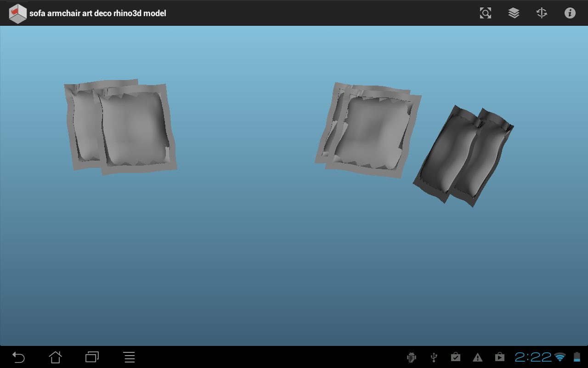Tap the battery status icon
Screen dimensions: 588x368
(577, 357)
